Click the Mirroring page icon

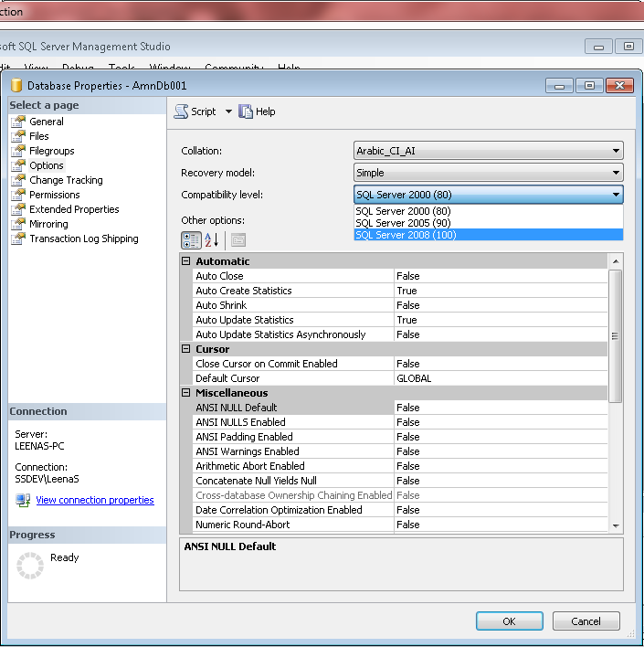tap(18, 224)
